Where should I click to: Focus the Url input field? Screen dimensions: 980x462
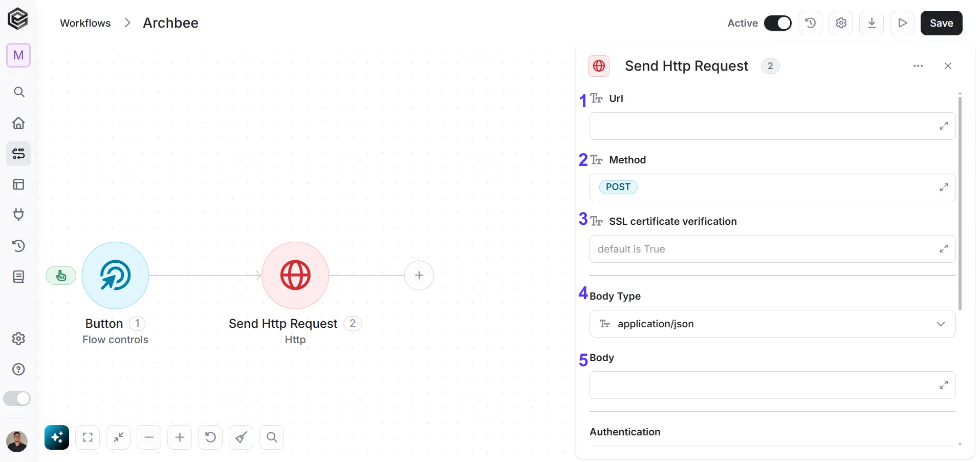point(773,126)
